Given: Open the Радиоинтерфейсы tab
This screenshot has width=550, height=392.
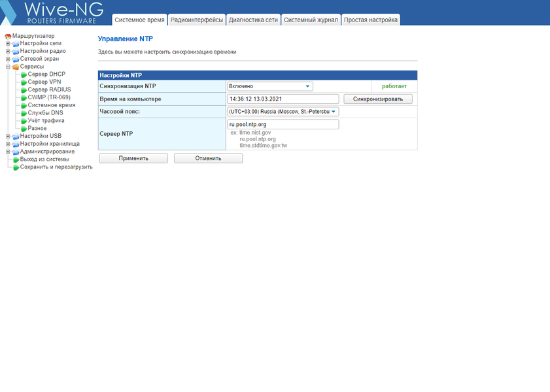Looking at the screenshot, I should (197, 20).
